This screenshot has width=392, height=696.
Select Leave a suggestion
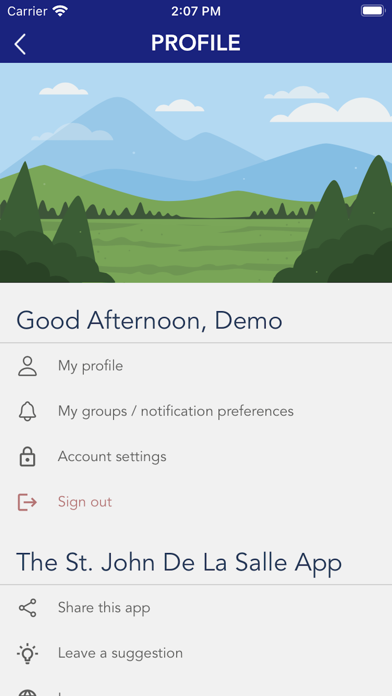[x=196, y=653]
